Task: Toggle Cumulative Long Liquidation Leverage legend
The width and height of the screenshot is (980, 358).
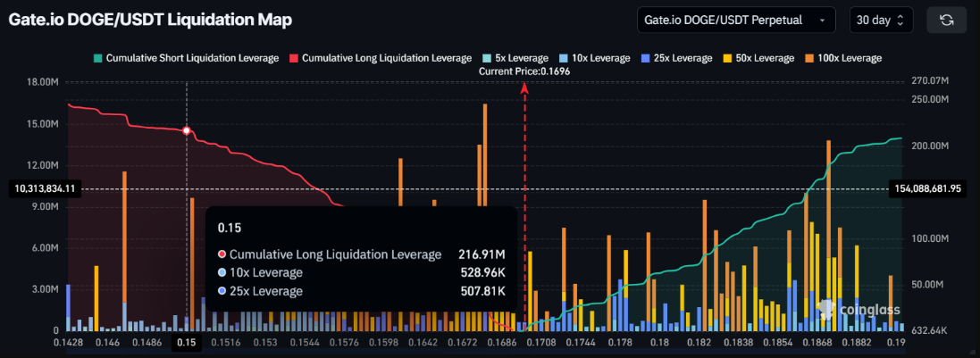Action: tap(381, 58)
